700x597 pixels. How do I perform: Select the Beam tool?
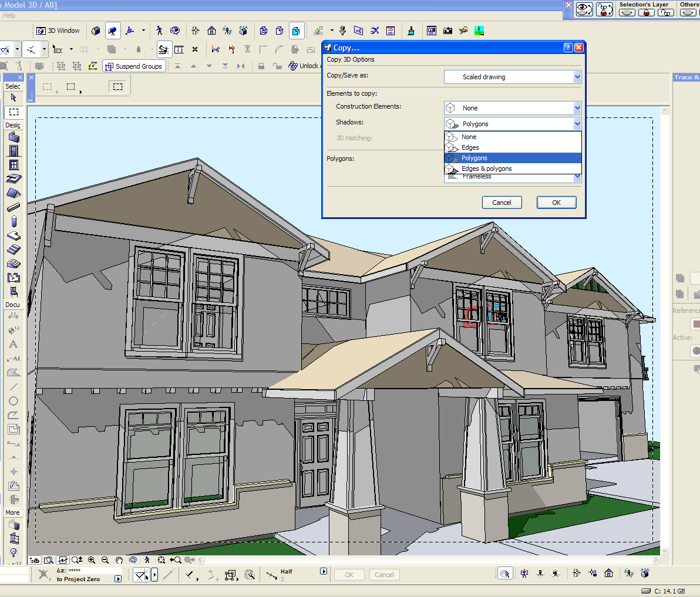point(14,207)
